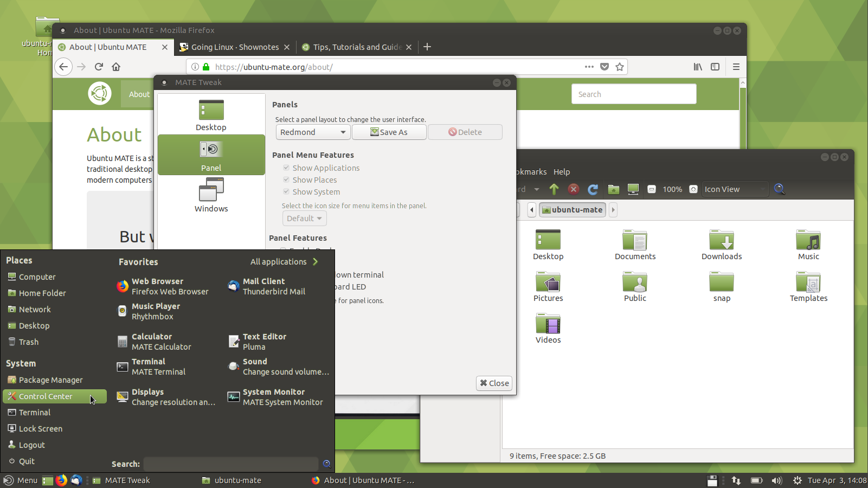Open Firefox hamburger menu
Viewport: 868px width, 488px height.
[736, 67]
